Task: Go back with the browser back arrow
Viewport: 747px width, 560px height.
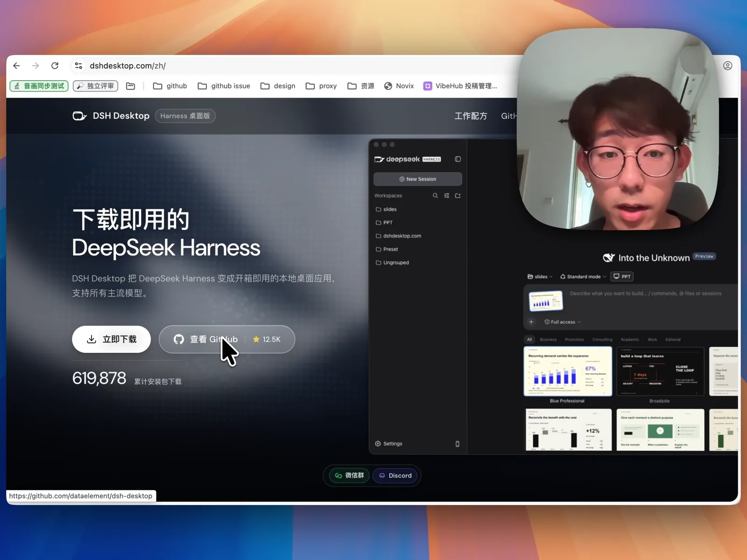Action: [17, 66]
